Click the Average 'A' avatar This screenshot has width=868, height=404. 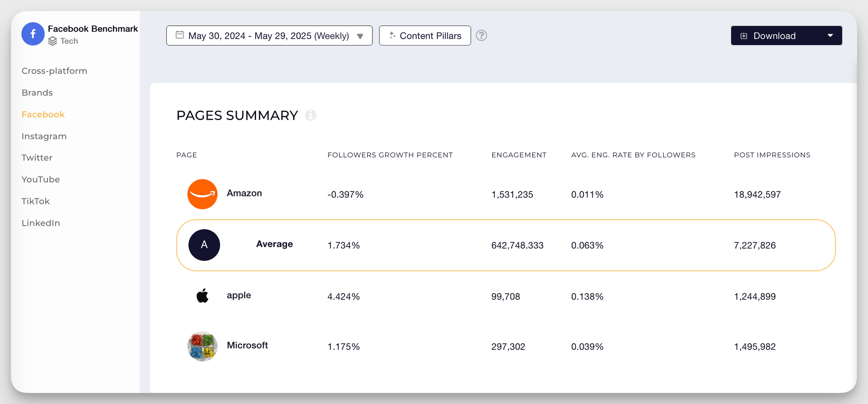[x=204, y=245]
